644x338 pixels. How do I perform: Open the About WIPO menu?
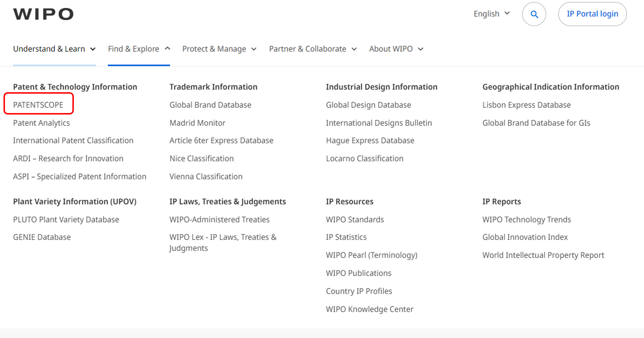[396, 49]
